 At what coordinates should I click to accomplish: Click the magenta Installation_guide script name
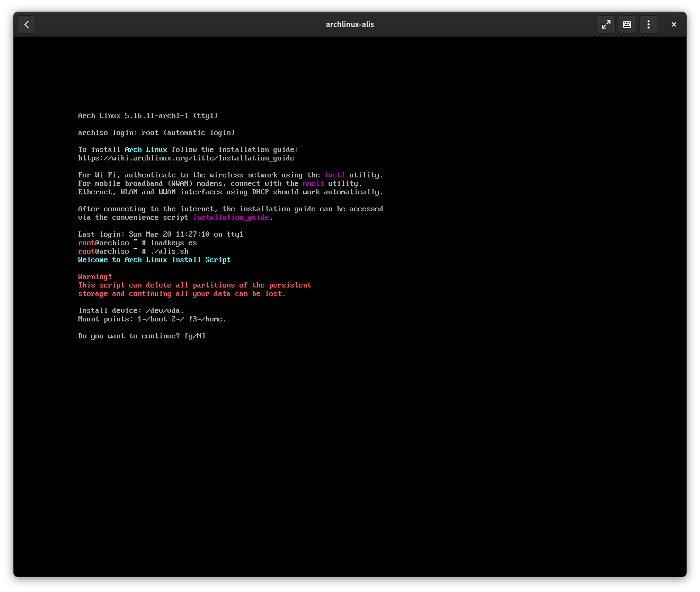coord(231,218)
